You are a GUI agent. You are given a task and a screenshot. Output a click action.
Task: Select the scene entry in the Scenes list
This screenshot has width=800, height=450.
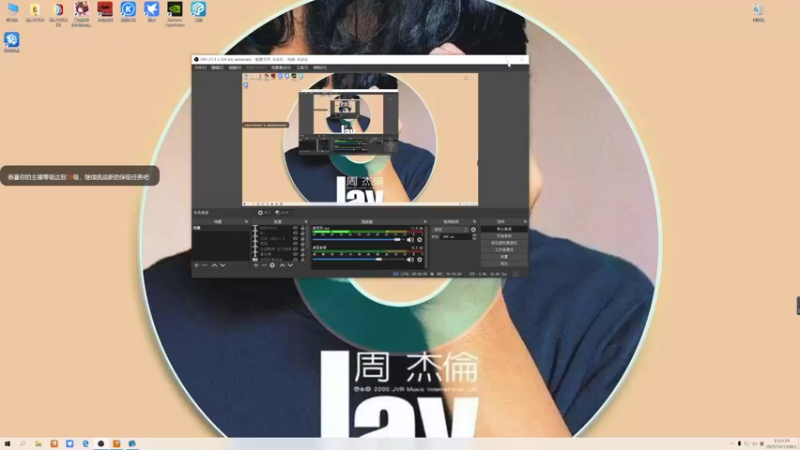tap(221, 228)
